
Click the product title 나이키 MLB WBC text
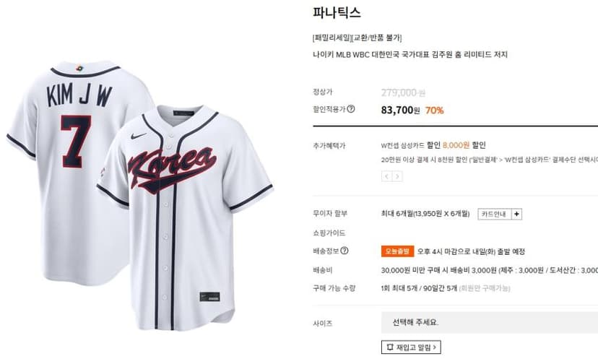tap(410, 55)
